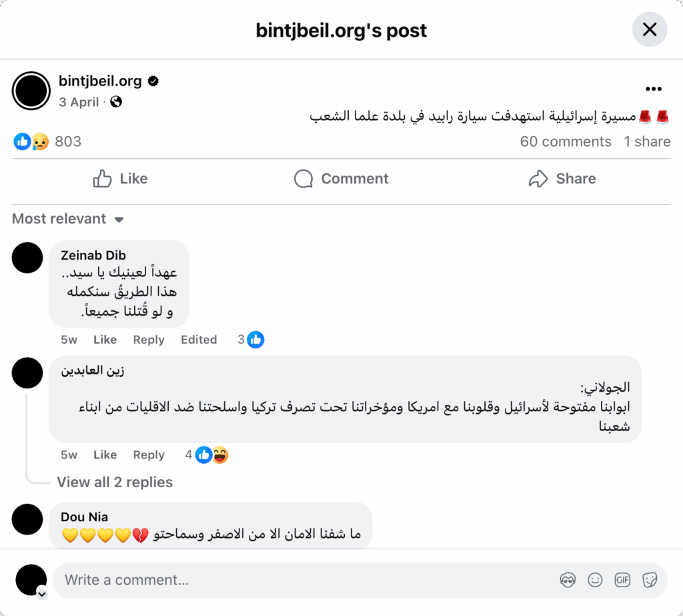Expand View all 2 replies
683x616 pixels.
[115, 483]
